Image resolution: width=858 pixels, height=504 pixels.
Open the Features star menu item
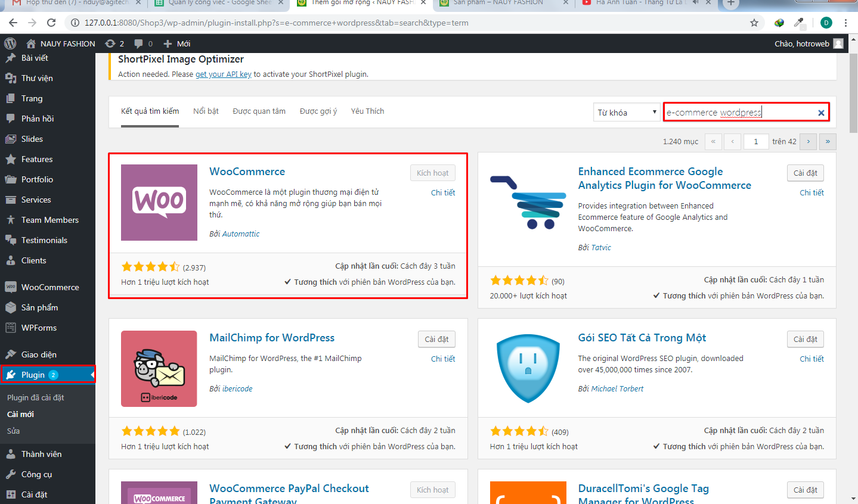click(48, 159)
